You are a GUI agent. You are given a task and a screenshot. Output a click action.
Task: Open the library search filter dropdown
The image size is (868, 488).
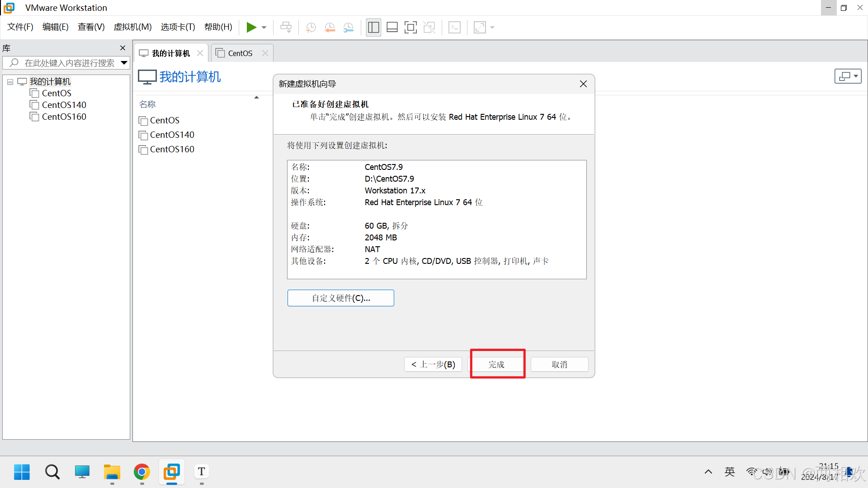click(124, 63)
